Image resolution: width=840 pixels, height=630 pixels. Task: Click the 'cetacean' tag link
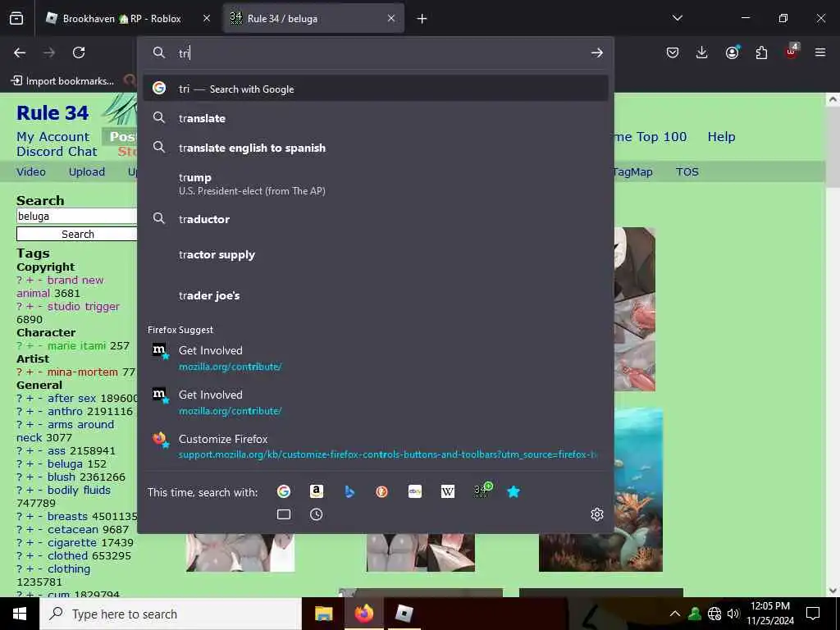point(73,529)
